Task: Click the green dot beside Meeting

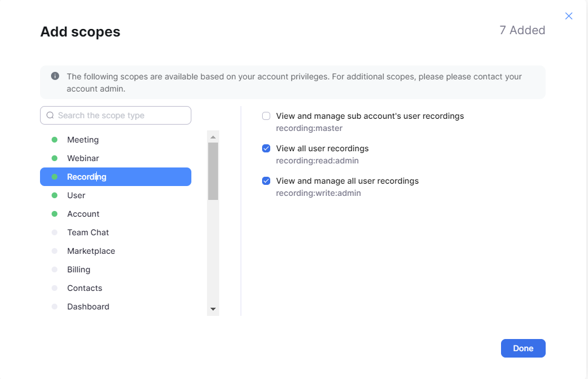Action: pos(55,140)
